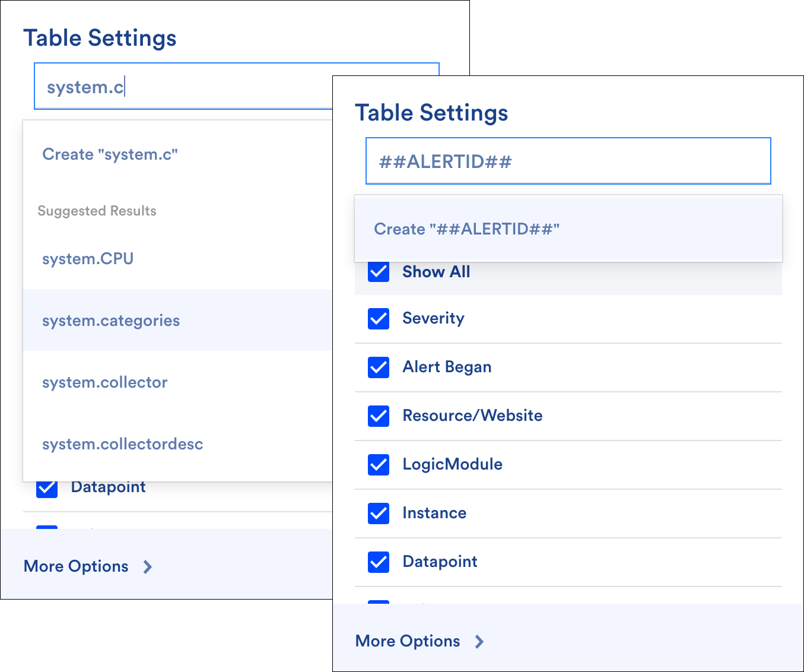Enable the Show All checkbox
The image size is (804, 672).
[378, 272]
